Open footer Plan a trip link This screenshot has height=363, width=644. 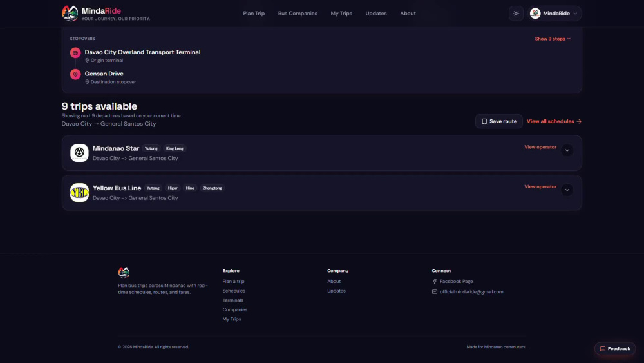233,282
